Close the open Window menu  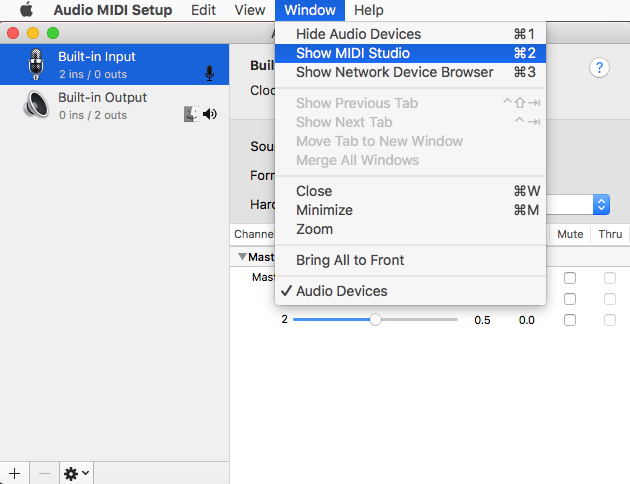tap(310, 10)
